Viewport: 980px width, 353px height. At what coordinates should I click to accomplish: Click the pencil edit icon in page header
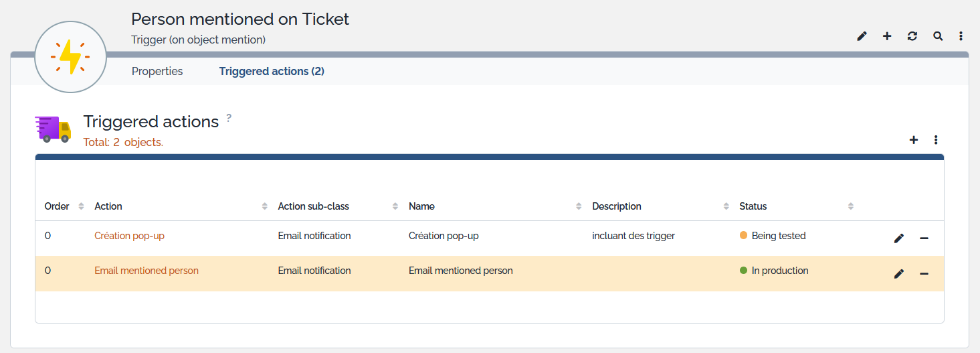click(862, 36)
